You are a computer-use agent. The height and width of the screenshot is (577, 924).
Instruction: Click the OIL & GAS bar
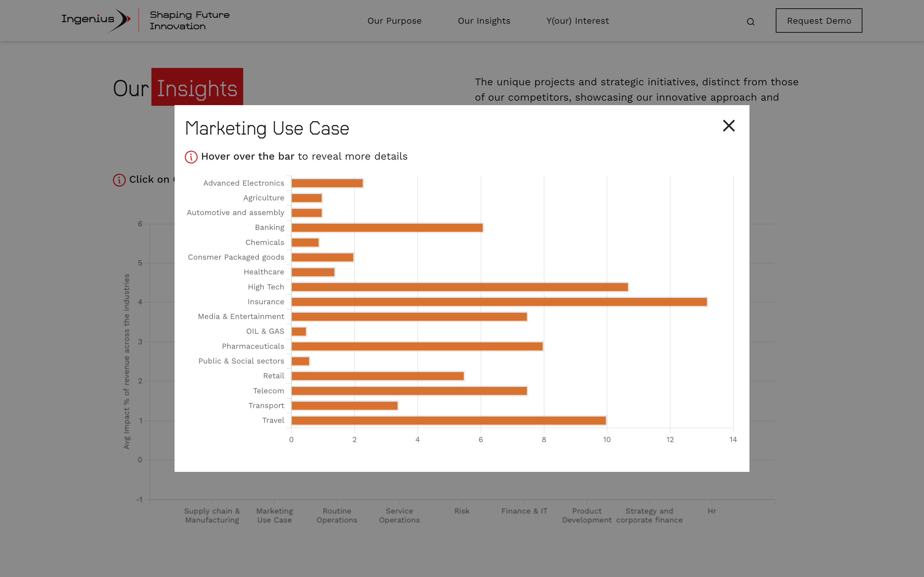[x=299, y=331]
